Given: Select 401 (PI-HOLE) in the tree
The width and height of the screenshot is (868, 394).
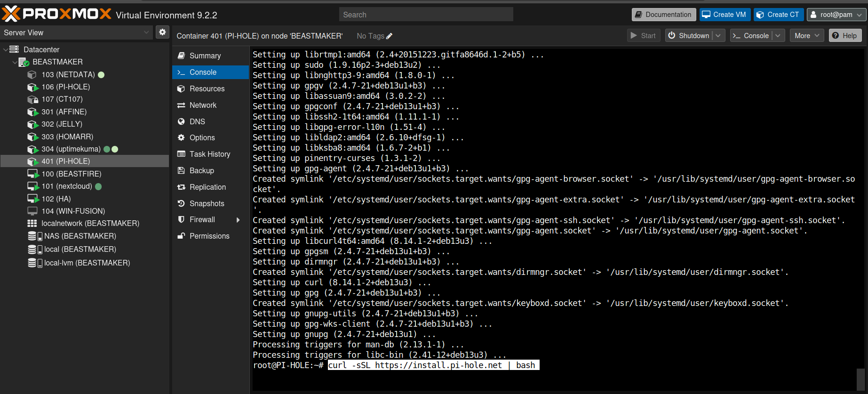Looking at the screenshot, I should click(85, 161).
